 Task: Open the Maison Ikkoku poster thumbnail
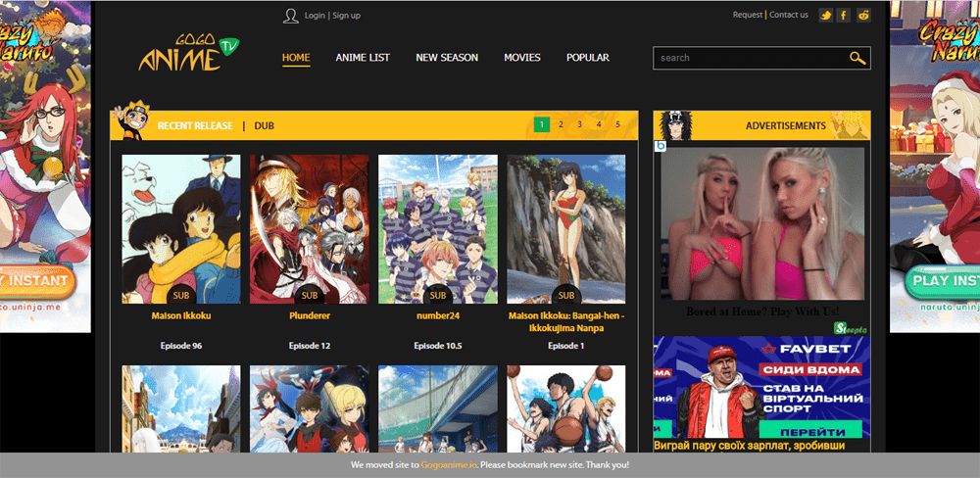[181, 228]
